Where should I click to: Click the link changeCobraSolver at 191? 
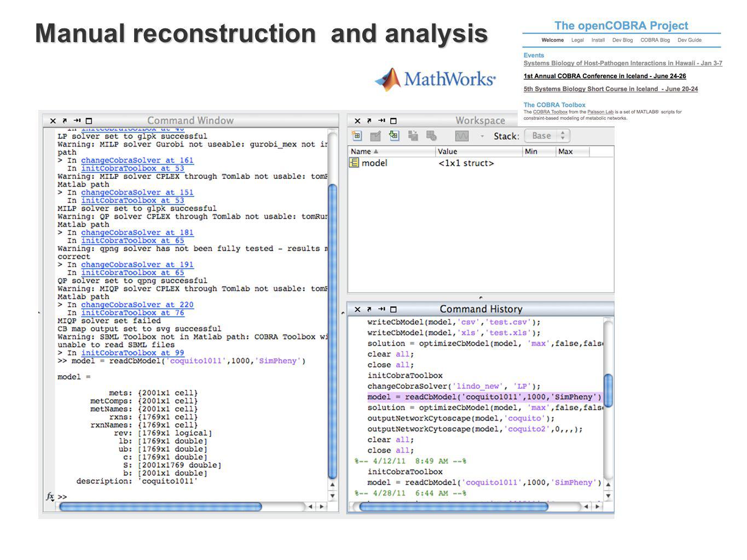137,265
